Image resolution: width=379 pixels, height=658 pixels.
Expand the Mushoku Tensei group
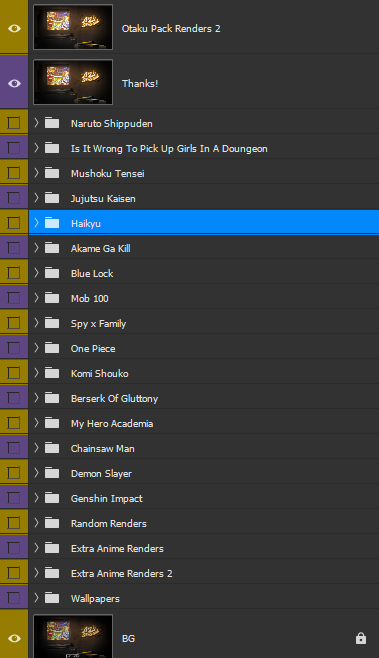click(x=37, y=172)
